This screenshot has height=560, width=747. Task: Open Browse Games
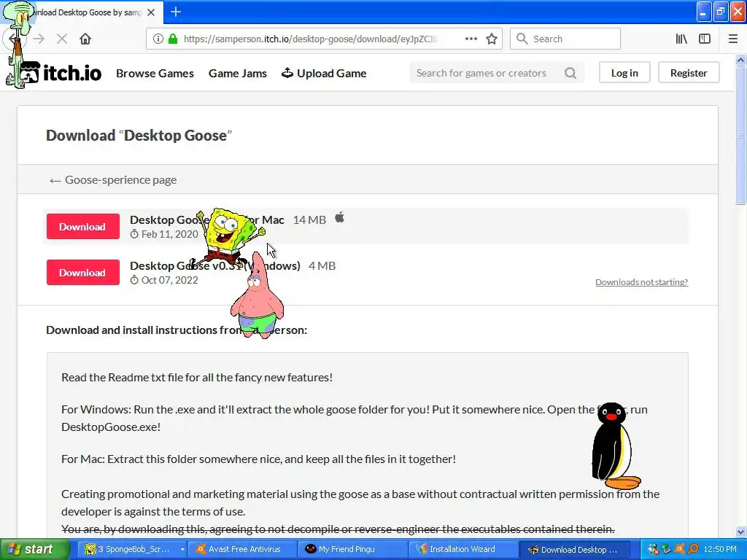(x=155, y=74)
